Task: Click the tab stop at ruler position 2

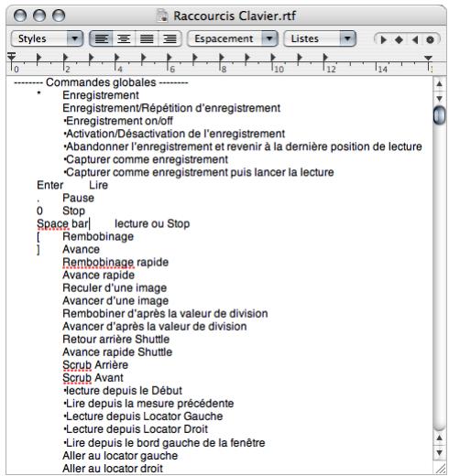Action: point(65,58)
